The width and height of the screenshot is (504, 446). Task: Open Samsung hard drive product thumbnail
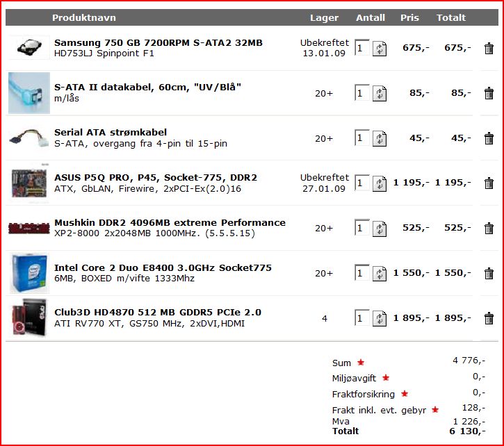coord(29,48)
